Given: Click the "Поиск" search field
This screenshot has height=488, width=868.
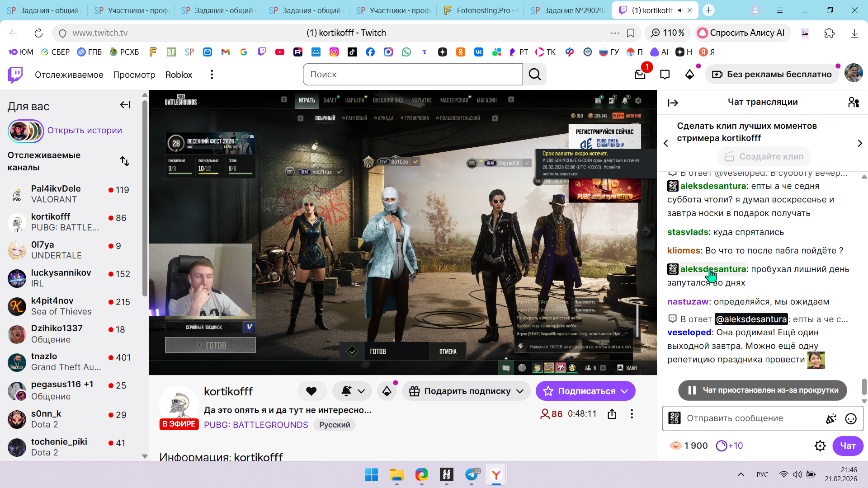Looking at the screenshot, I should click(x=412, y=75).
